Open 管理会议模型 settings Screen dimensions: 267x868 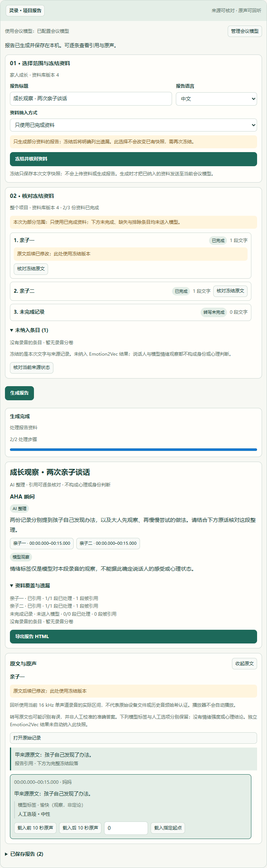[245, 31]
